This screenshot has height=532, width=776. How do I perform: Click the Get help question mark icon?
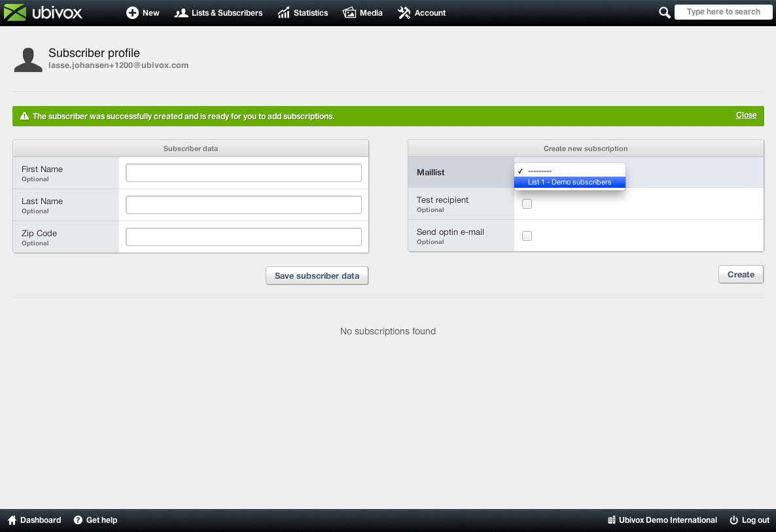(x=79, y=520)
